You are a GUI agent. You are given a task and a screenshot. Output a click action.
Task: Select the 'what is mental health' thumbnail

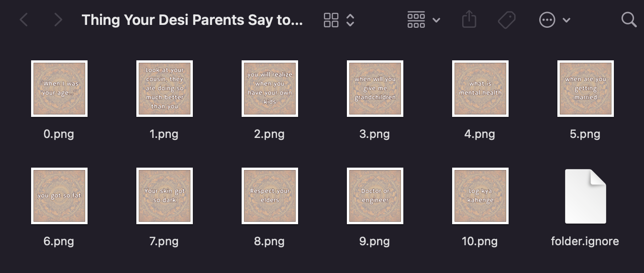pos(480,89)
